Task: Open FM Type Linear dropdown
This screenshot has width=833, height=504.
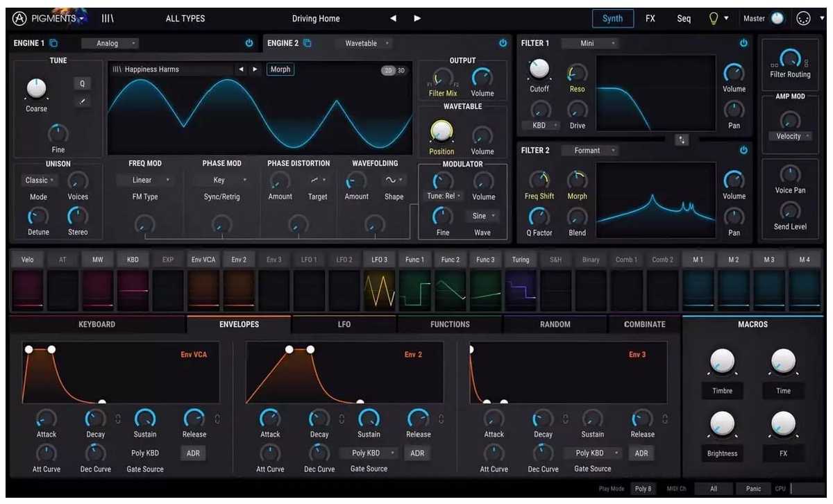Action: (x=145, y=180)
